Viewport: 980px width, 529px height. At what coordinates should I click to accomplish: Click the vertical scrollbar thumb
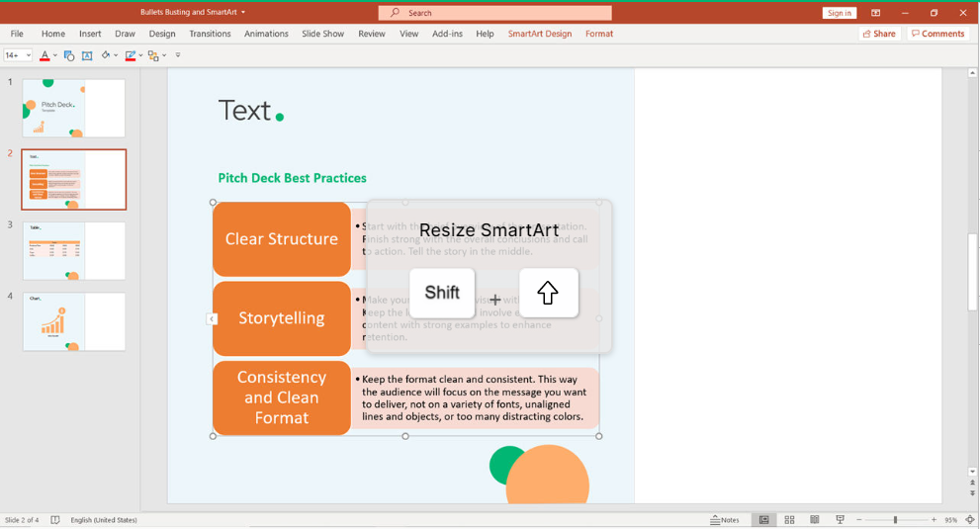point(972,272)
